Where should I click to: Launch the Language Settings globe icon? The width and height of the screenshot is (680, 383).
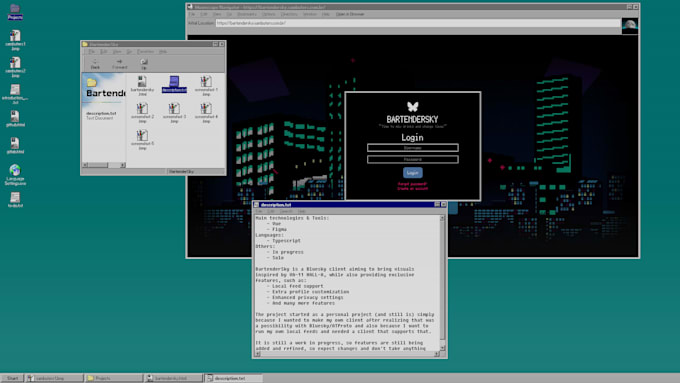tap(15, 174)
